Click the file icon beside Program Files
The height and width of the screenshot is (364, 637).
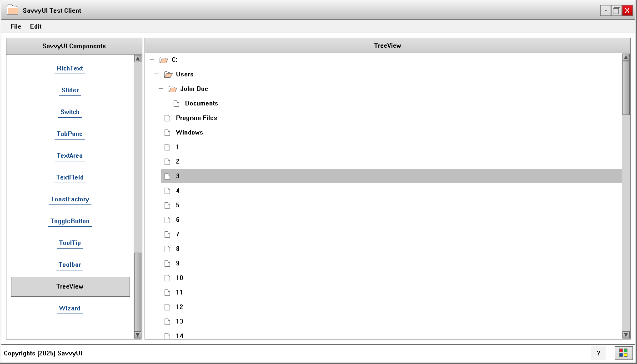(167, 118)
